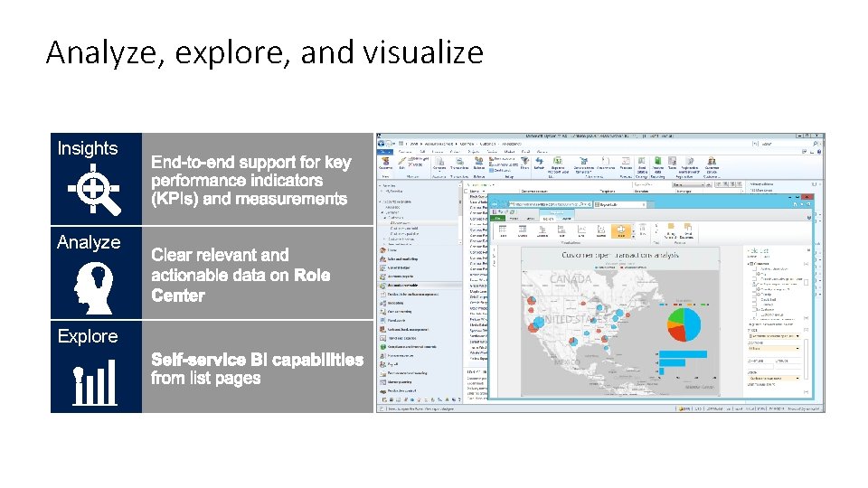This screenshot has width=868, height=488.
Task: Click the green Reporting icon in the ribbon
Action: [x=657, y=163]
